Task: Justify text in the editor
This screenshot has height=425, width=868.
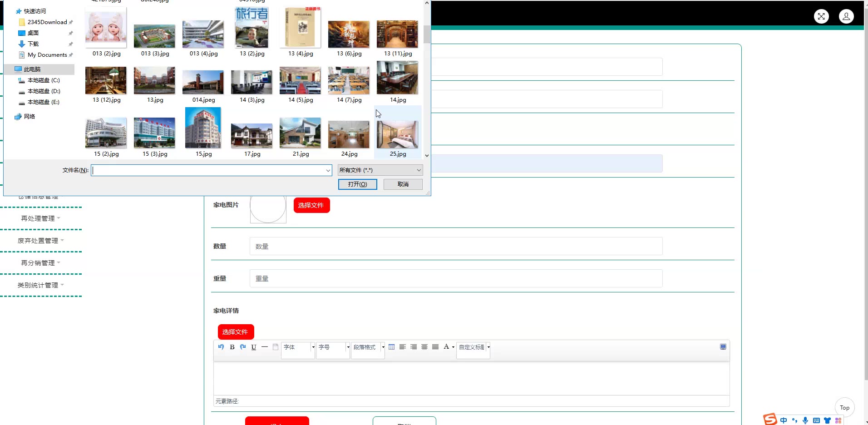Action: coord(435,347)
